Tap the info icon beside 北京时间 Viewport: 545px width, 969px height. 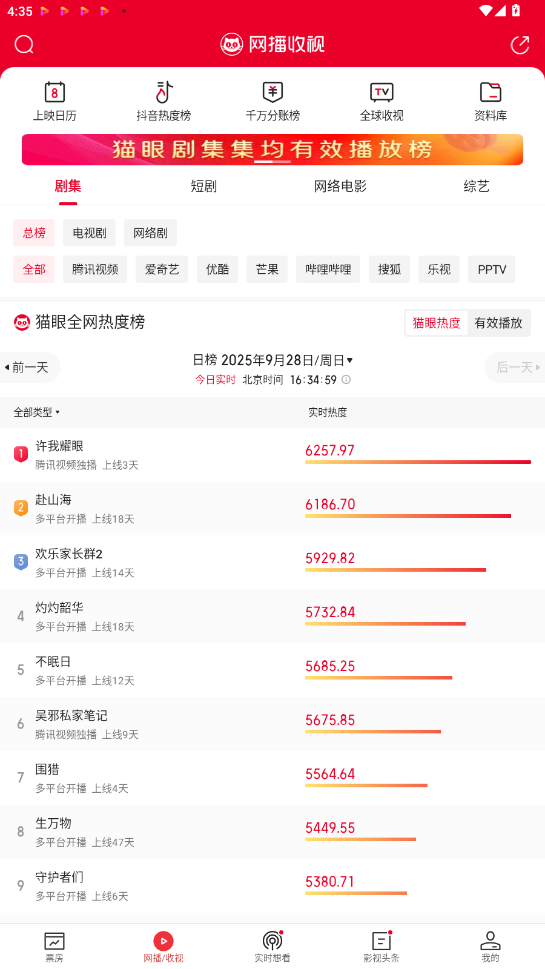pyautogui.click(x=346, y=379)
